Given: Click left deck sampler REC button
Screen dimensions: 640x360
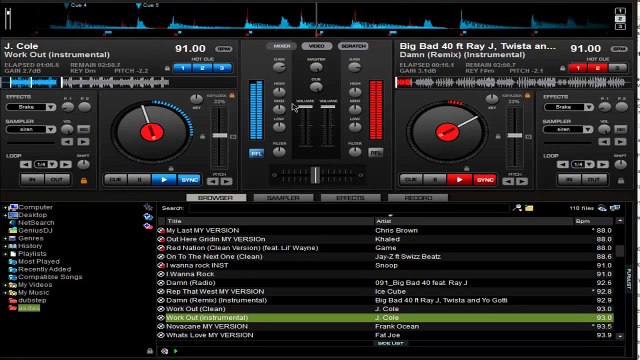Looking at the screenshot, I should pyautogui.click(x=84, y=129).
